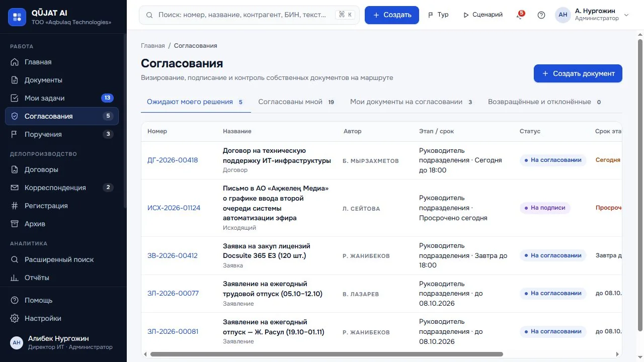Open Архив in the sidebar

tap(62, 224)
